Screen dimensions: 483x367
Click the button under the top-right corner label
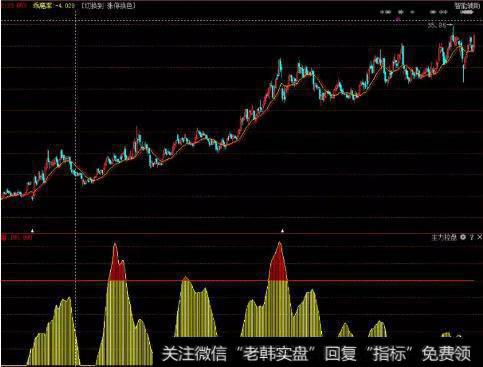coord(467,12)
